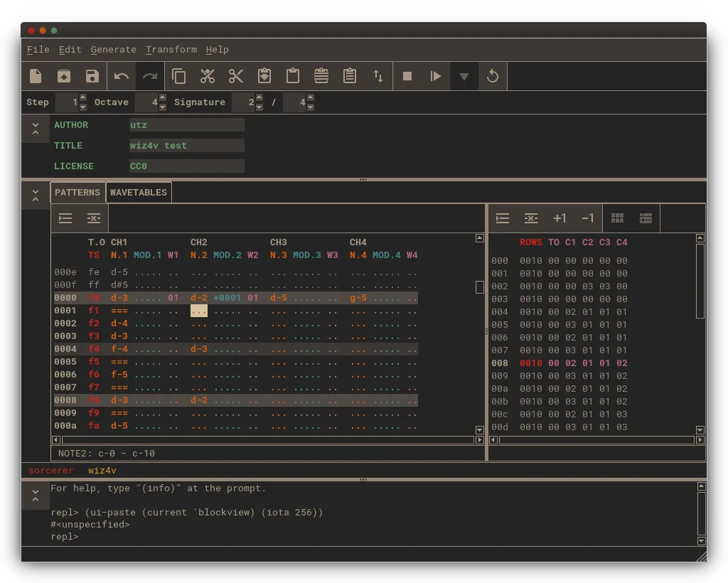Screen dimensions: 728x583
Task: Save the wiz4v test module
Action: (92, 76)
